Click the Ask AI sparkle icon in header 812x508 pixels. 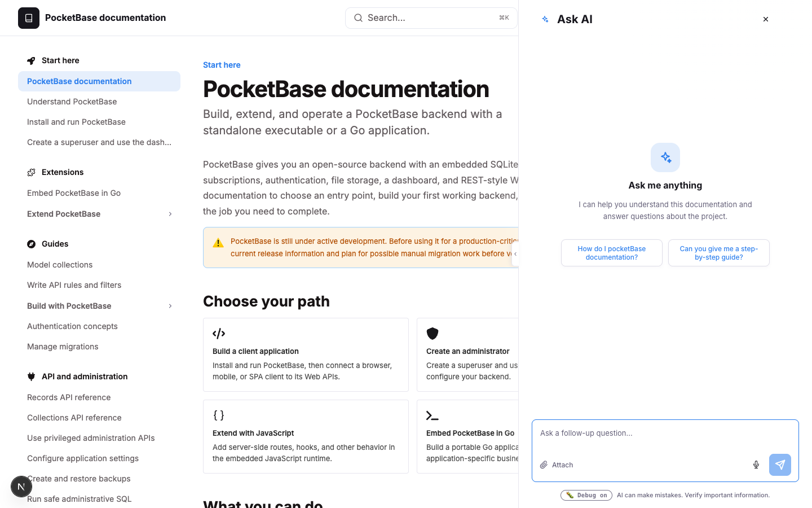click(545, 19)
